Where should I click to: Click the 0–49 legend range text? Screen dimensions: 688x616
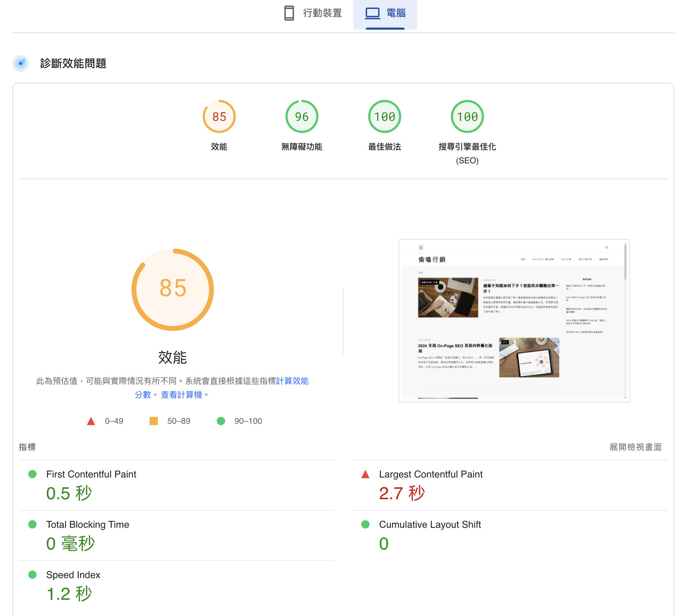[x=114, y=421]
